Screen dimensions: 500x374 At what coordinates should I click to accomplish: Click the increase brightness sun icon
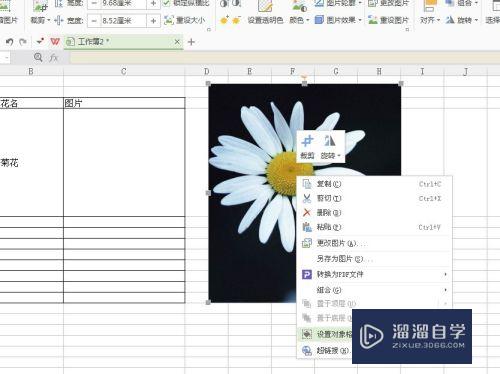(225, 21)
